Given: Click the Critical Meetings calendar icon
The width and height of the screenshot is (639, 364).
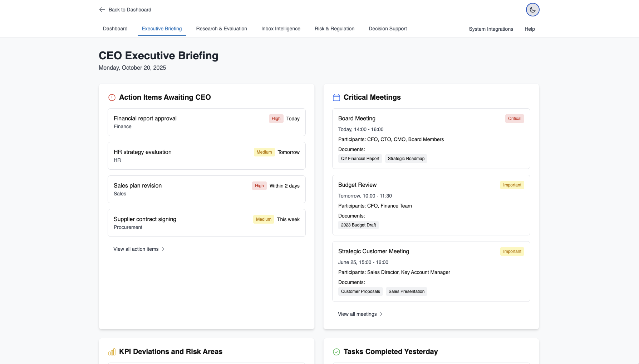Looking at the screenshot, I should pyautogui.click(x=336, y=98).
